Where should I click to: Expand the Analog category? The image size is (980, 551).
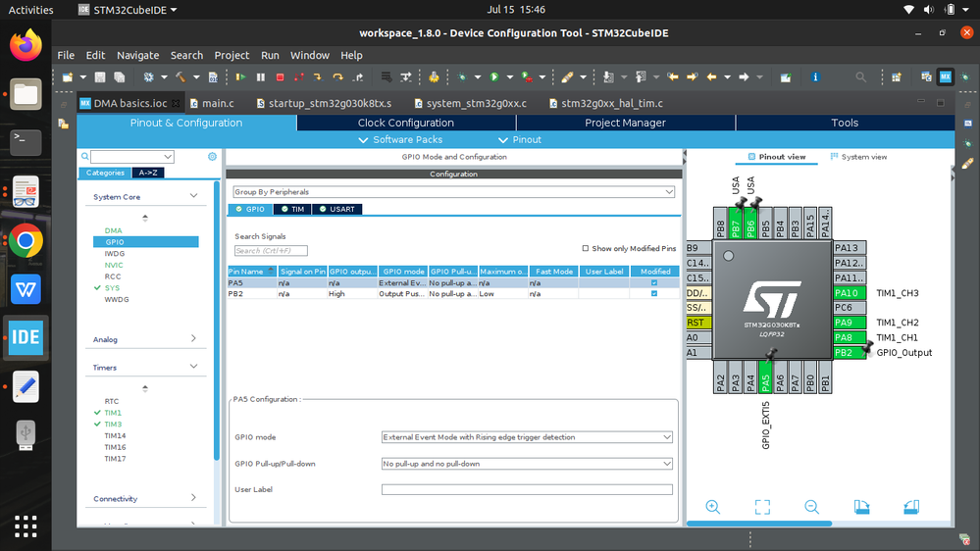194,338
